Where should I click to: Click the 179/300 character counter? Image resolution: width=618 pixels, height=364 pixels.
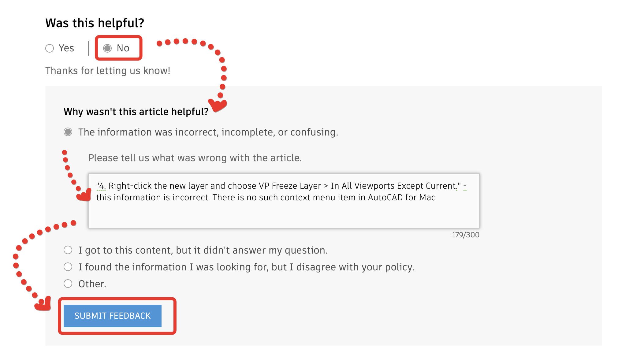[x=465, y=235]
